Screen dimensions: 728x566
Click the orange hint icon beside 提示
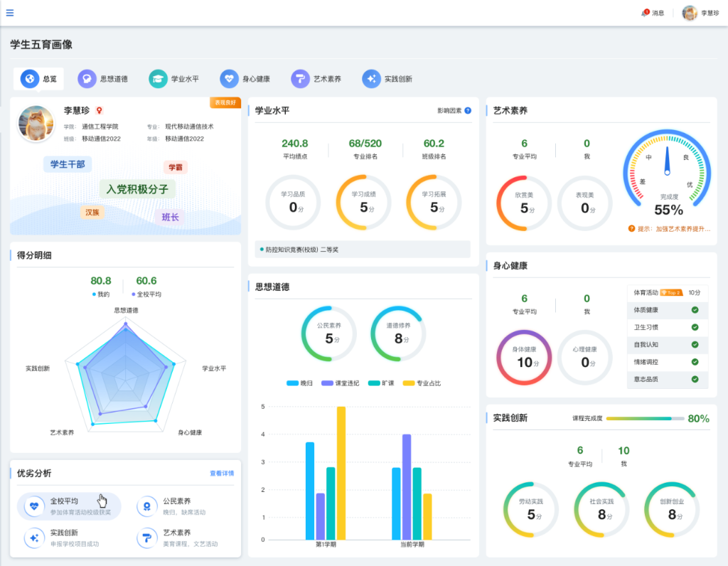click(x=631, y=228)
